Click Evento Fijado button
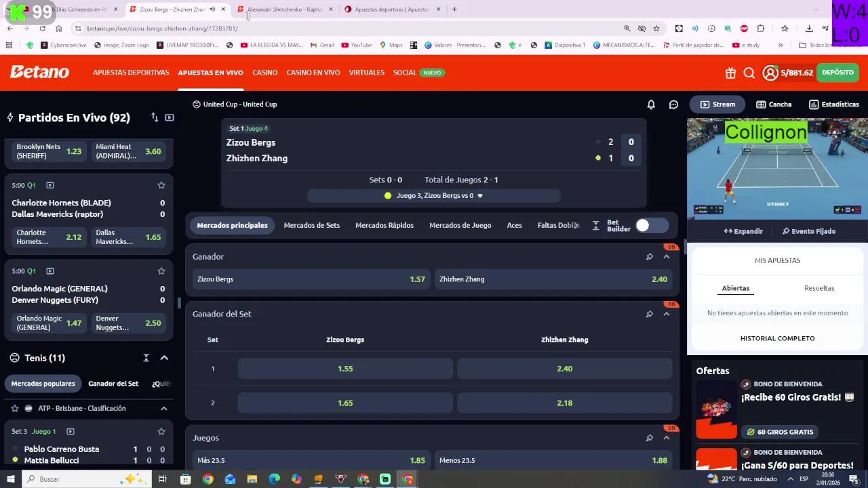 (809, 231)
